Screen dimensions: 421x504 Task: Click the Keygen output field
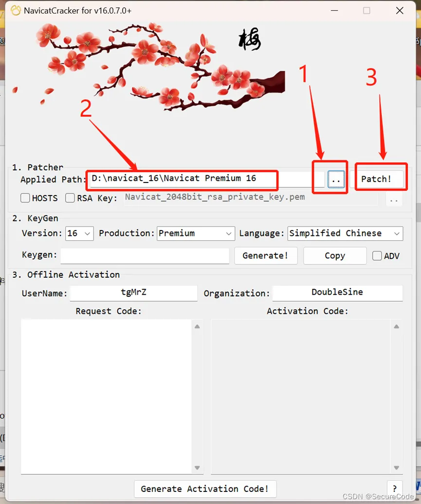[145, 255]
